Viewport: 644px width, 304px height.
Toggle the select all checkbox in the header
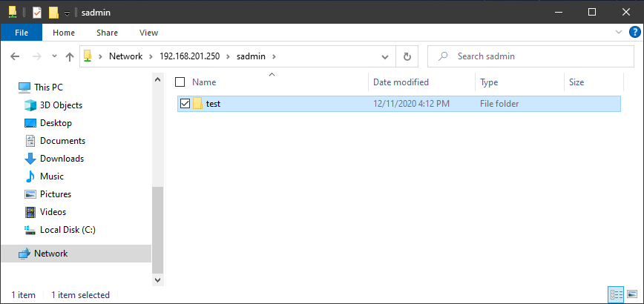180,82
